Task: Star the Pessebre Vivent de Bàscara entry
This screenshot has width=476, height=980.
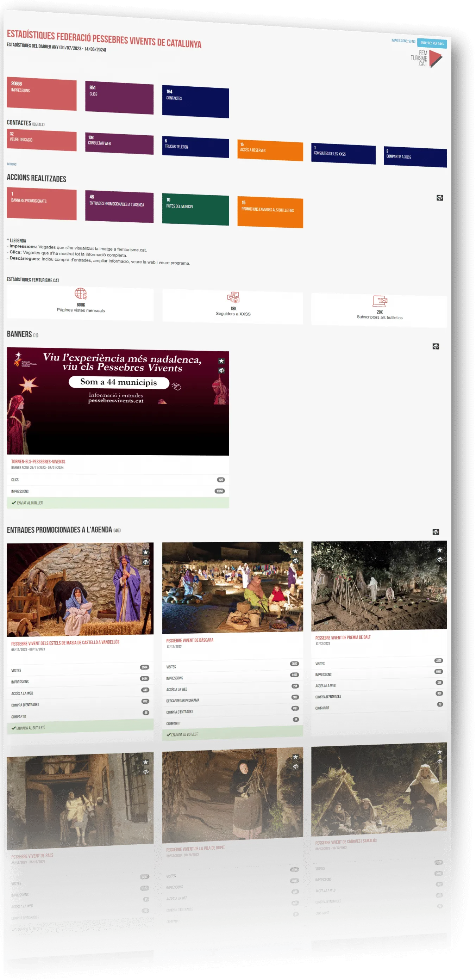Action: pyautogui.click(x=295, y=551)
